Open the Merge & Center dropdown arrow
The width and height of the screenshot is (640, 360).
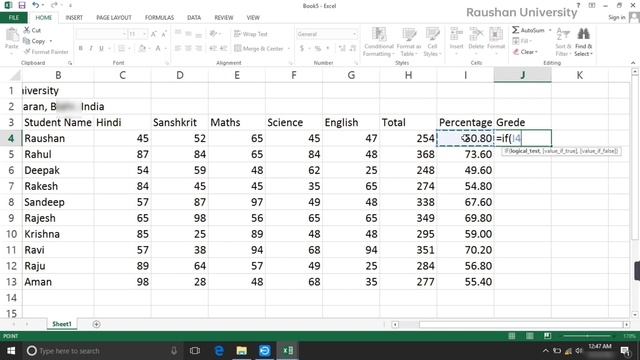(289, 49)
